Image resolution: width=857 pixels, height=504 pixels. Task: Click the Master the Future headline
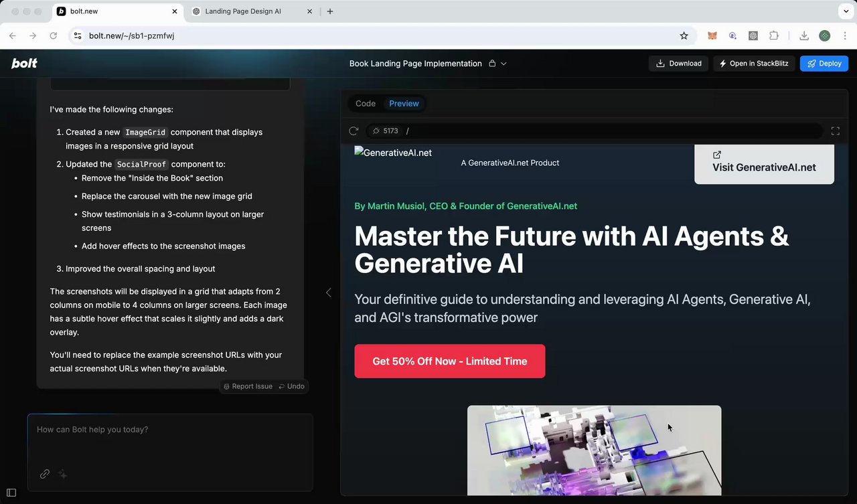pyautogui.click(x=572, y=250)
